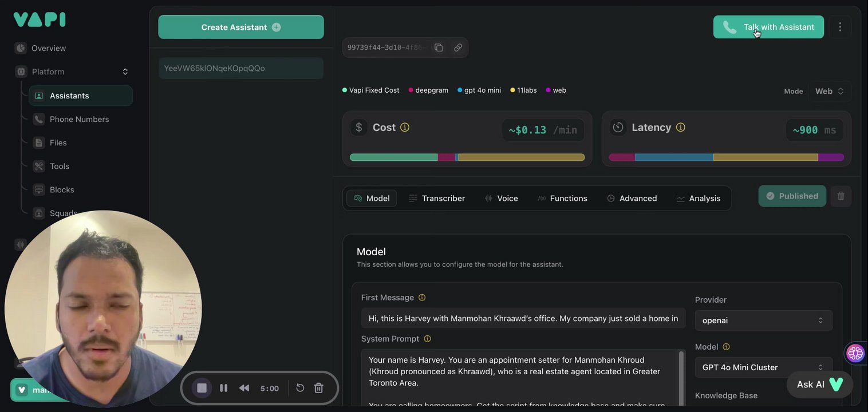
Task: Click the Published button
Action: [792, 196]
